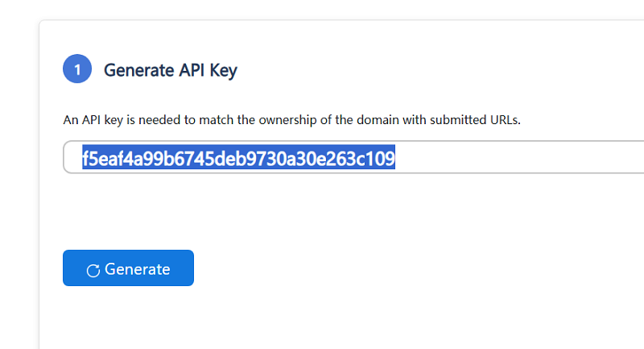This screenshot has width=644, height=349.
Task: Place cursor at end of key "c109"
Action: click(395, 157)
